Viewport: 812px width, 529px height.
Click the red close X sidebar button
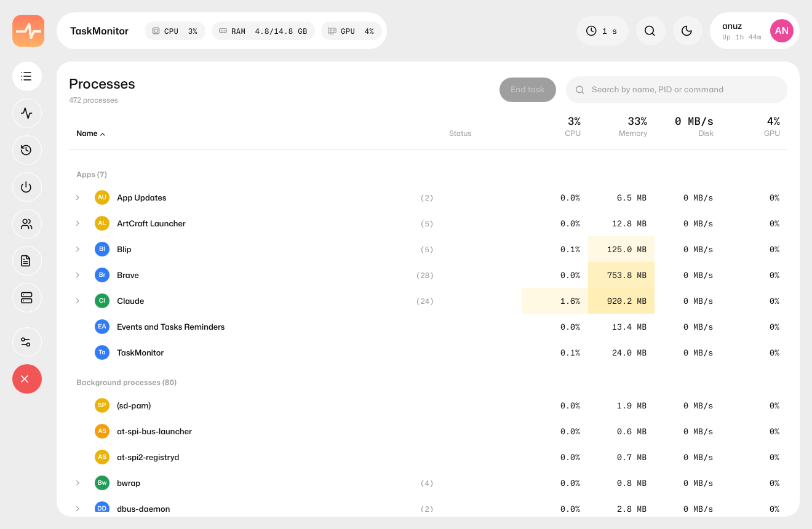[x=26, y=379]
